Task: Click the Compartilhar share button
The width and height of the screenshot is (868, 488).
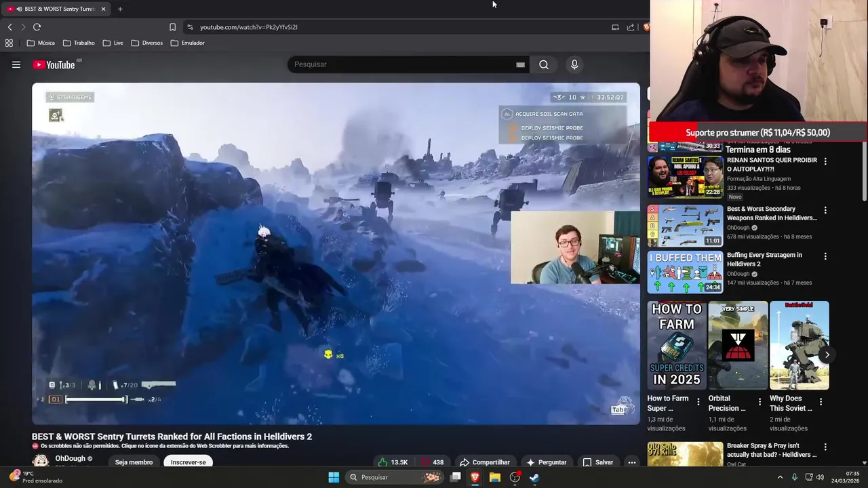Action: [484, 462]
